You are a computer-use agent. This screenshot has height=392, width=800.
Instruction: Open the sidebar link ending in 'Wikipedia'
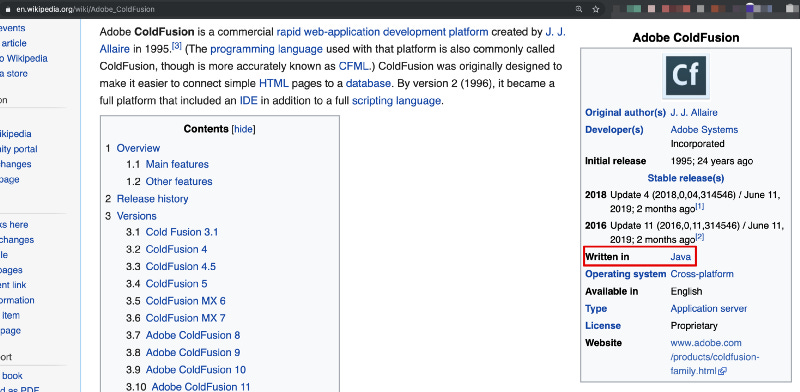point(24,59)
